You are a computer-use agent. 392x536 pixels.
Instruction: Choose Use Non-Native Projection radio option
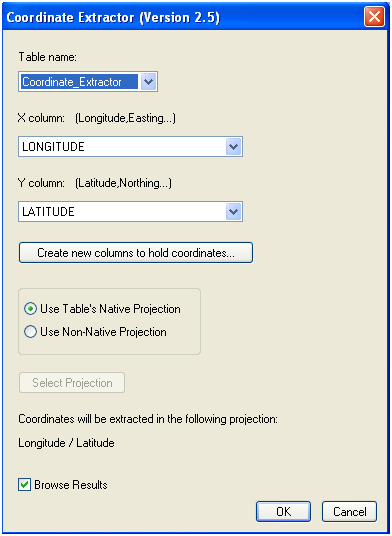tap(30, 332)
